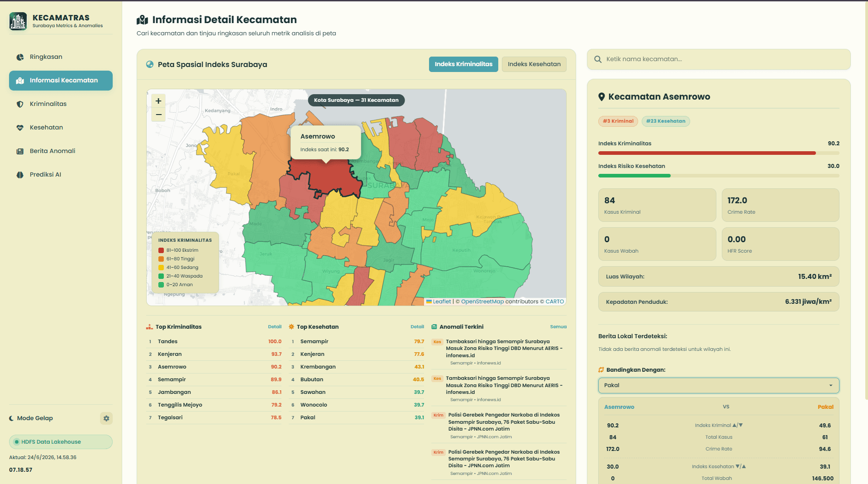Open Prediksi AI page
This screenshot has height=484, width=868.
click(61, 175)
